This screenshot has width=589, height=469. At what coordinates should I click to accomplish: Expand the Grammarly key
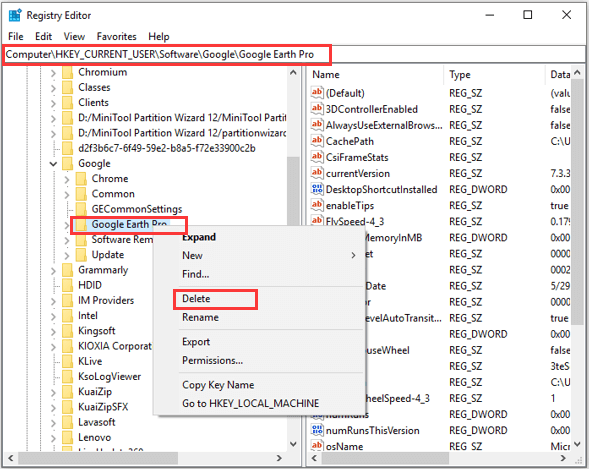pos(53,270)
